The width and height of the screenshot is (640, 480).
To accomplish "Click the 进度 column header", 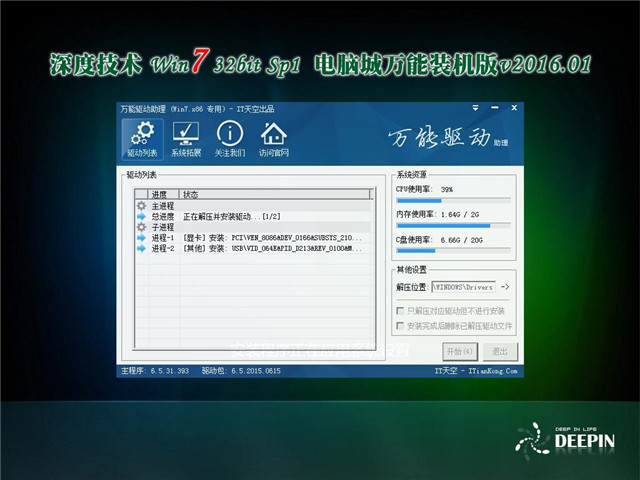I will 163,194.
